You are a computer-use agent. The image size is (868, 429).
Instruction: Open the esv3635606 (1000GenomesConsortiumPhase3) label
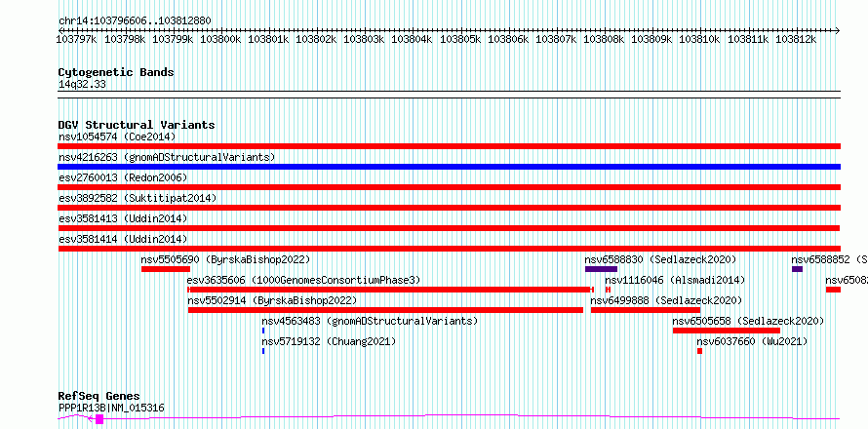[x=304, y=280]
